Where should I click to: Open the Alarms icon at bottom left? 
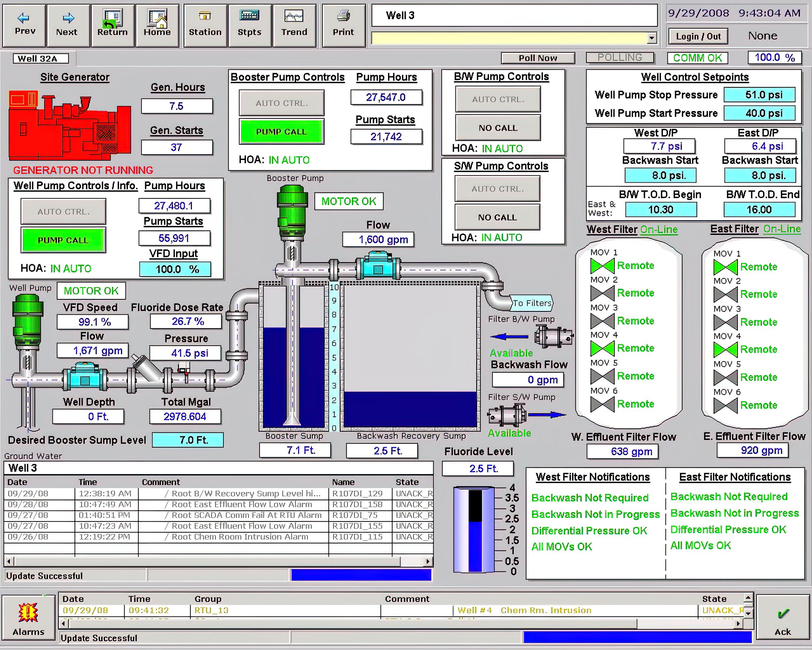pos(28,613)
